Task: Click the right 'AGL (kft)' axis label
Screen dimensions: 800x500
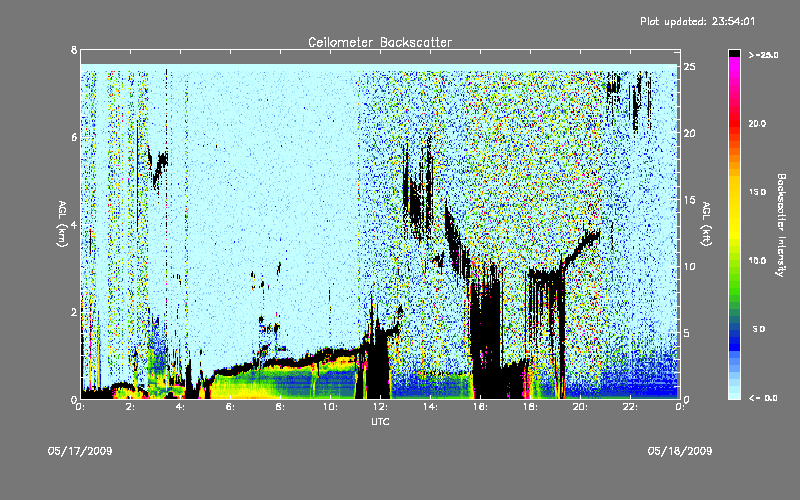Action: click(707, 224)
